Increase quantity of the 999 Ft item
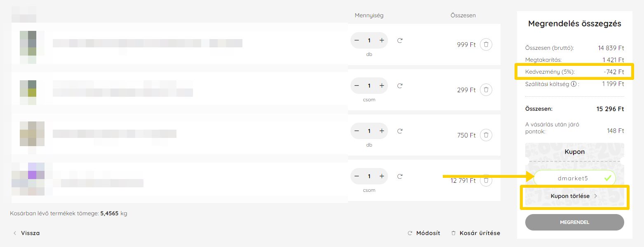The height and width of the screenshot is (247, 644). [x=381, y=40]
